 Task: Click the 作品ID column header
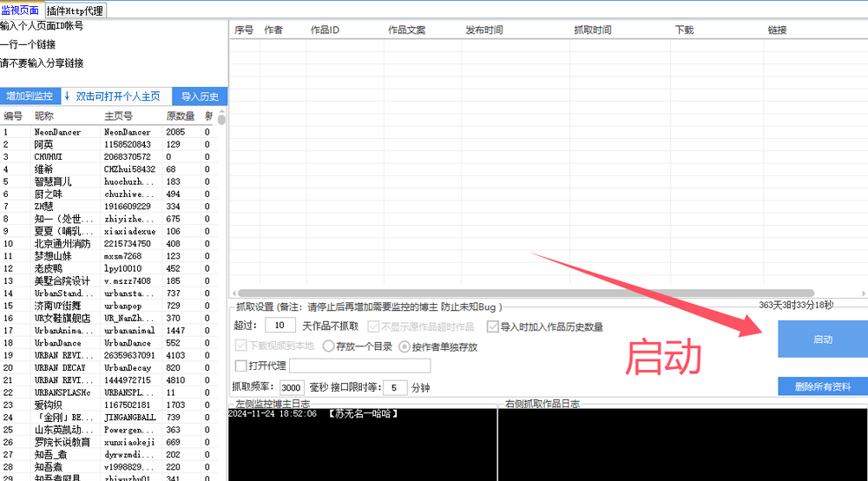(x=325, y=30)
